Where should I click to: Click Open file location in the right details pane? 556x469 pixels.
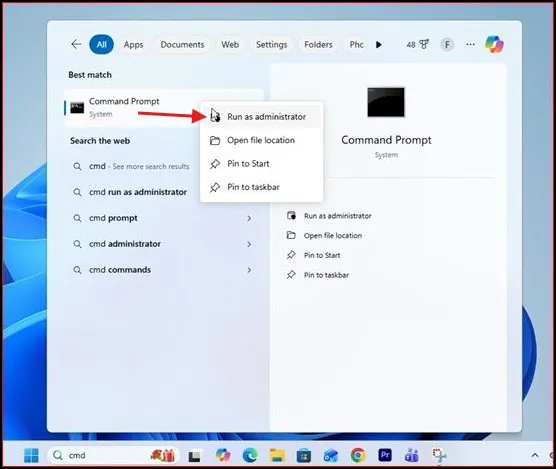pyautogui.click(x=333, y=236)
